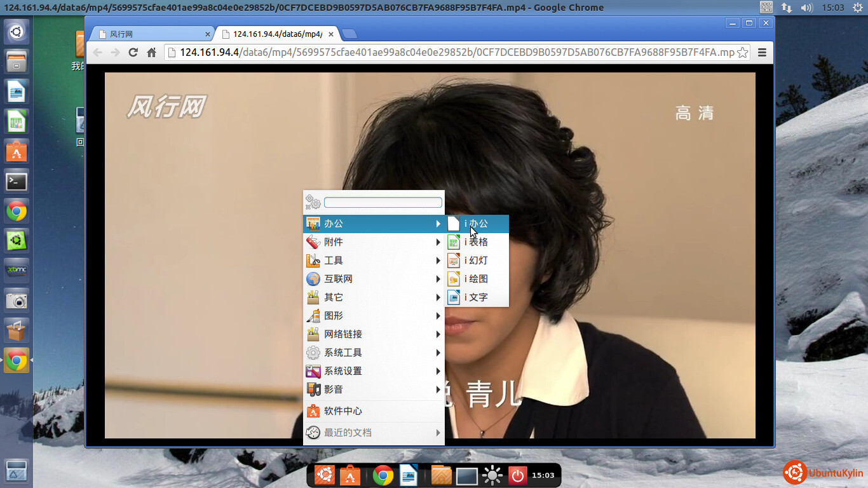
Task: Open the home folder in the bottom dock
Action: [x=441, y=475]
